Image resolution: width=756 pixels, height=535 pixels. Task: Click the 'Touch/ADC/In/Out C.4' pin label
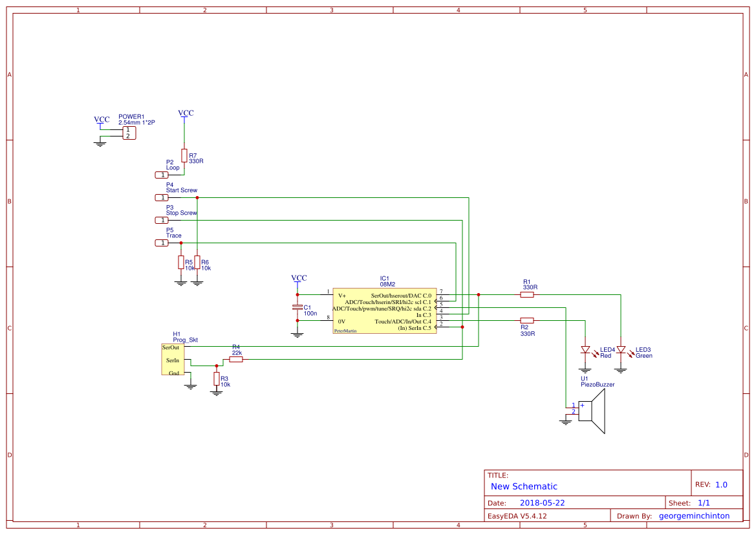click(403, 322)
